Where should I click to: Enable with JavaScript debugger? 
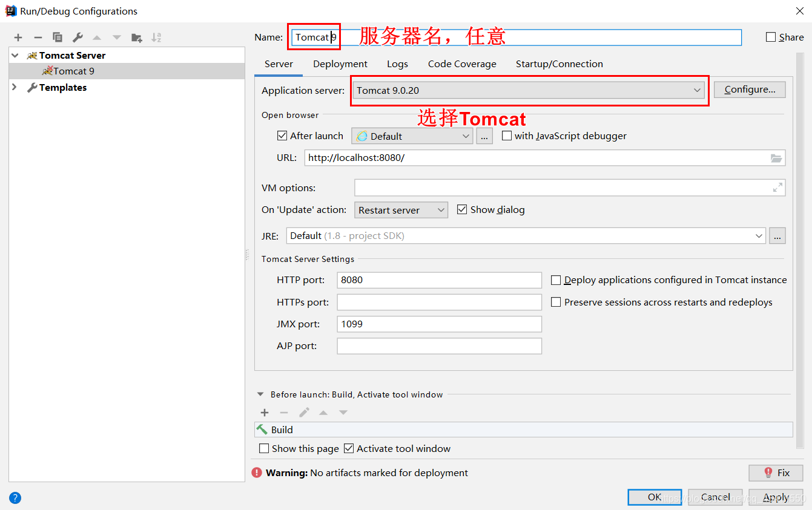(x=507, y=136)
